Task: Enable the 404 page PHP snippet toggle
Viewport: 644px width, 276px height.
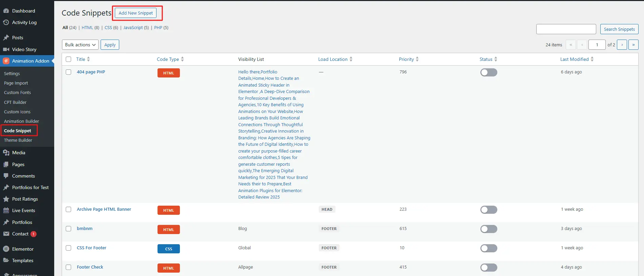Action: coord(489,72)
